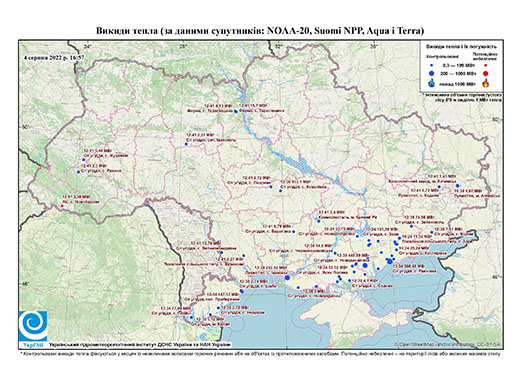Select the large blue marker labeled 368.48 MW

tap(390, 262)
